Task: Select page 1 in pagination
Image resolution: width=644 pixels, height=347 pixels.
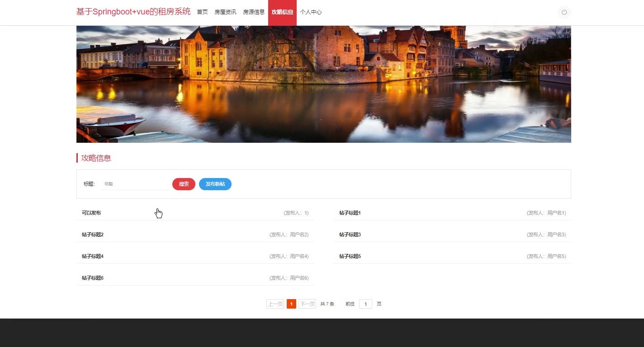Action: [291, 304]
